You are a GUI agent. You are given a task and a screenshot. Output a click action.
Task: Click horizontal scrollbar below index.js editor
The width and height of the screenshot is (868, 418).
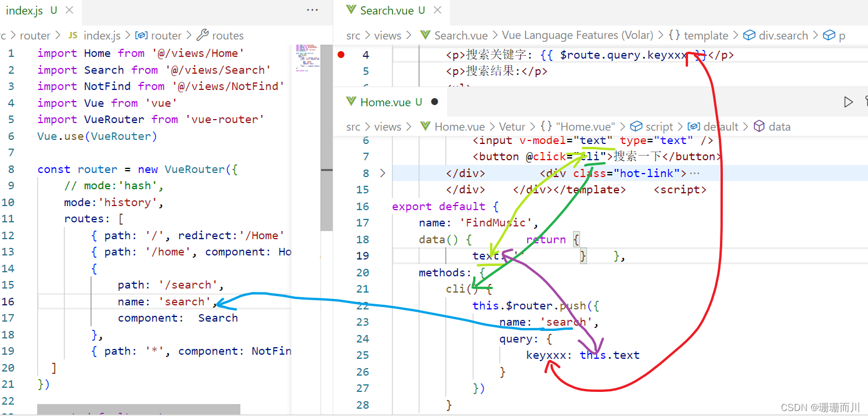pyautogui.click(x=139, y=409)
